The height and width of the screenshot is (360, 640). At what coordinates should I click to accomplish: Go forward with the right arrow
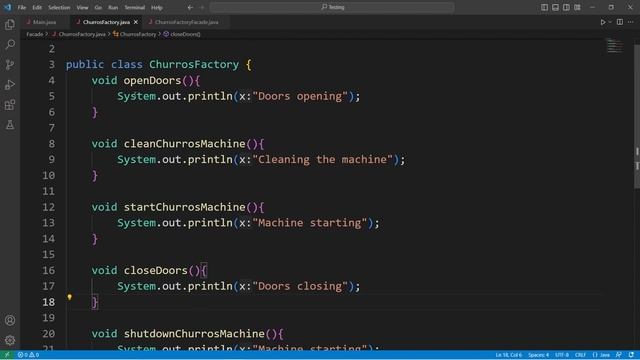click(x=202, y=7)
